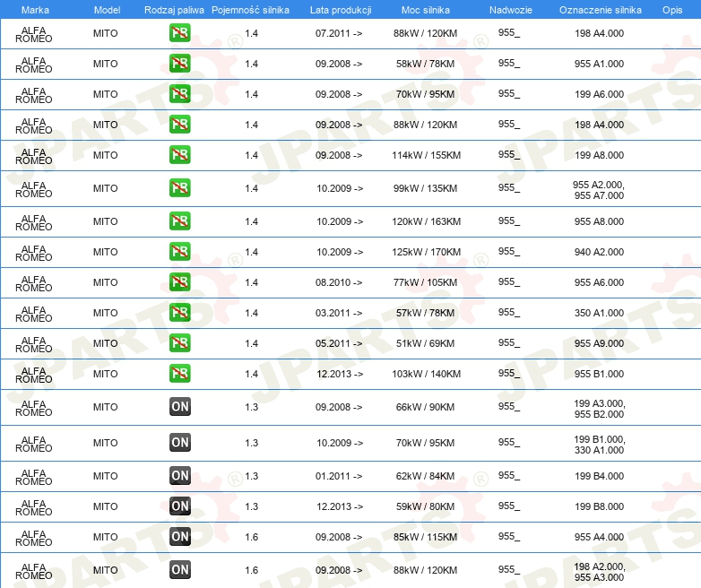Click power value 114kW / 155KM
This screenshot has width=701, height=588.
(426, 155)
